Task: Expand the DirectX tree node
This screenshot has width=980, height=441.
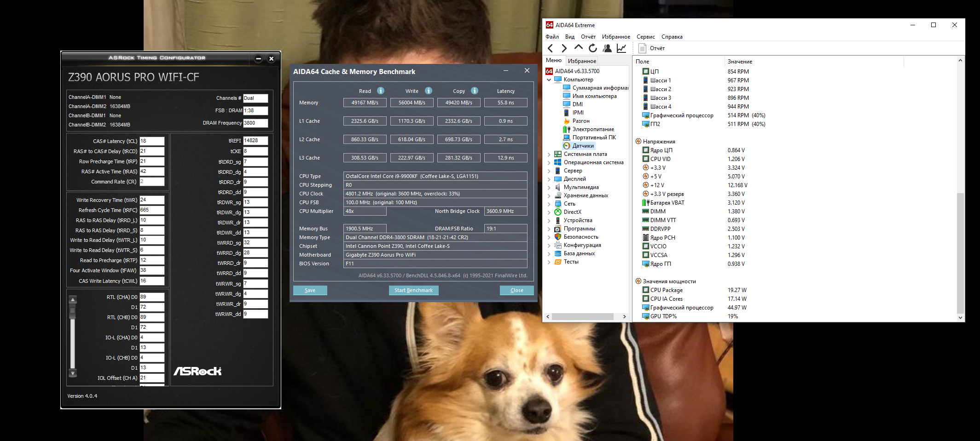Action: (549, 212)
